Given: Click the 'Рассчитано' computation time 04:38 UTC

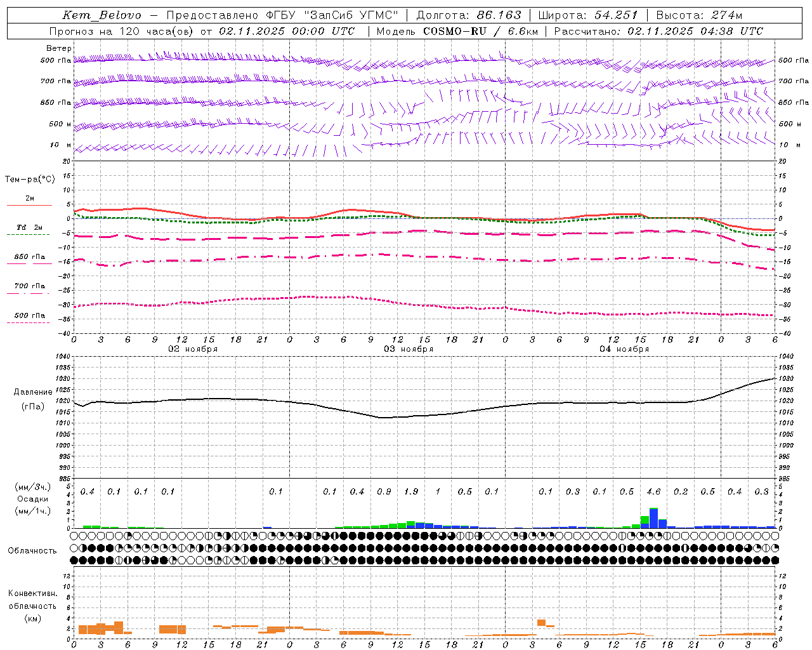Looking at the screenshot, I should click(732, 31).
